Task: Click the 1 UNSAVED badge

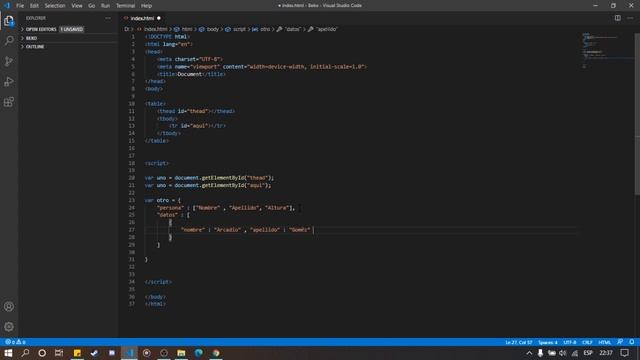Action: tap(72, 29)
